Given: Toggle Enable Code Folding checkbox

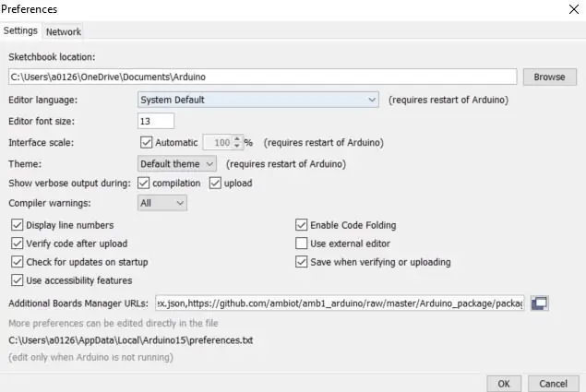Looking at the screenshot, I should click(301, 225).
